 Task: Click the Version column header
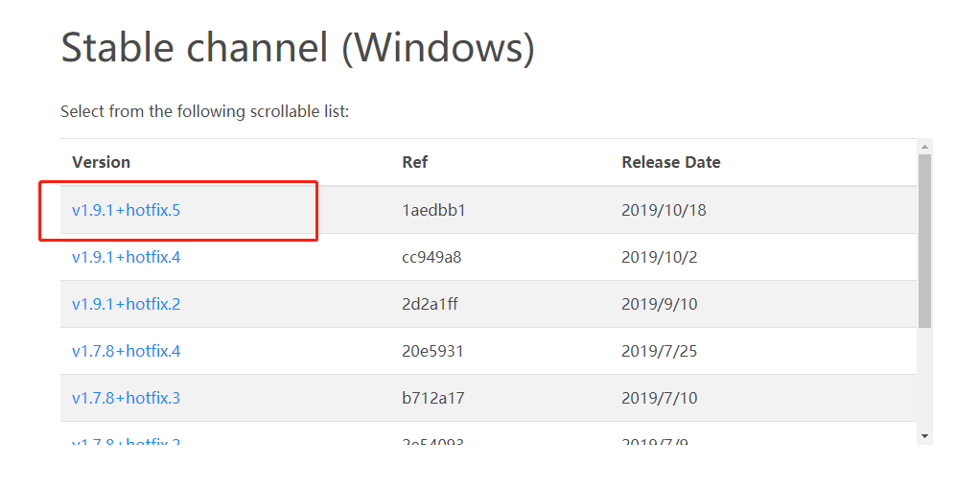click(x=101, y=162)
